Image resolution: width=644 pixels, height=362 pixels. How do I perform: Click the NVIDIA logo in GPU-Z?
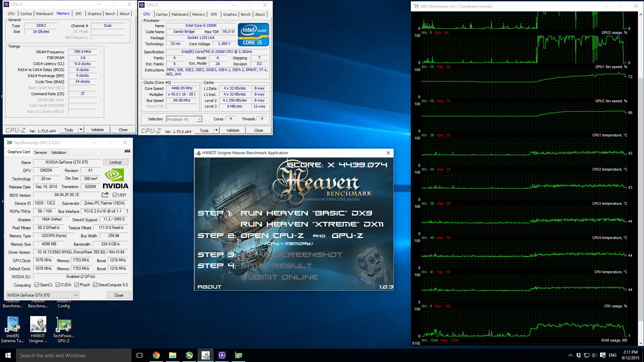115,179
